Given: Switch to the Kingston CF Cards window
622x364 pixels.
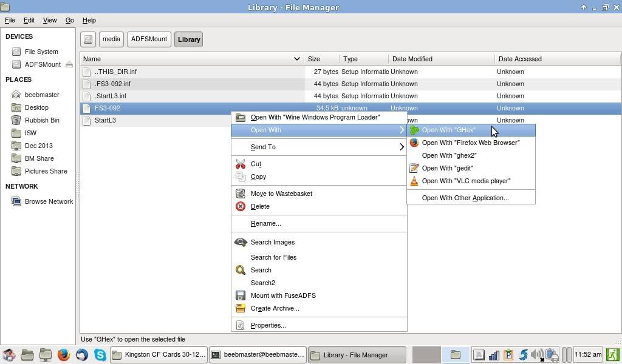Looking at the screenshot, I should click(x=159, y=355).
